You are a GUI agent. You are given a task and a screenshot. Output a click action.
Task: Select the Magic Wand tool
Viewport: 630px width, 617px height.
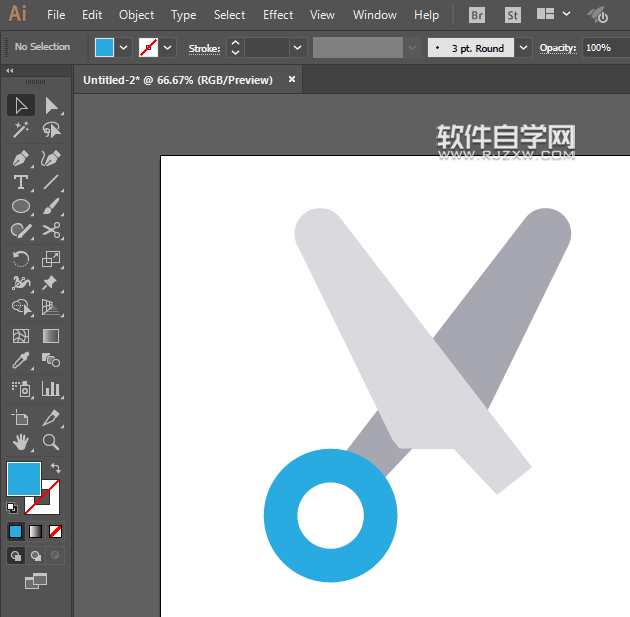(20, 130)
